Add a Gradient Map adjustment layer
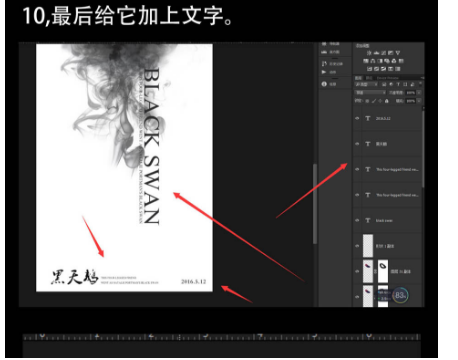This screenshot has height=360, width=458. tap(391, 69)
